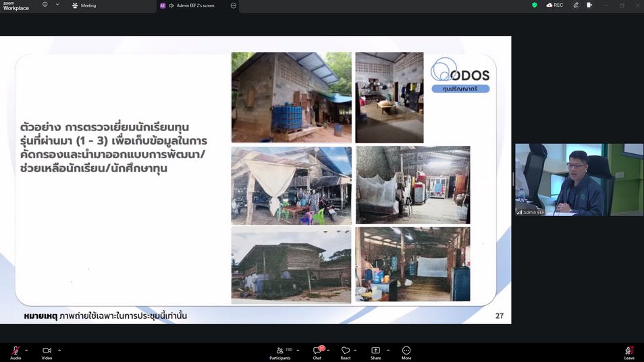Expand audio settings arrow beside Audio

[26, 350]
